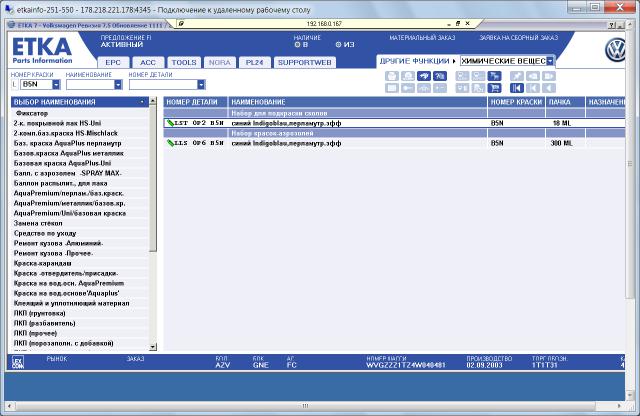Toggle the pin icon on remote connection bar
This screenshot has height=416, width=640.
pos(181,24)
